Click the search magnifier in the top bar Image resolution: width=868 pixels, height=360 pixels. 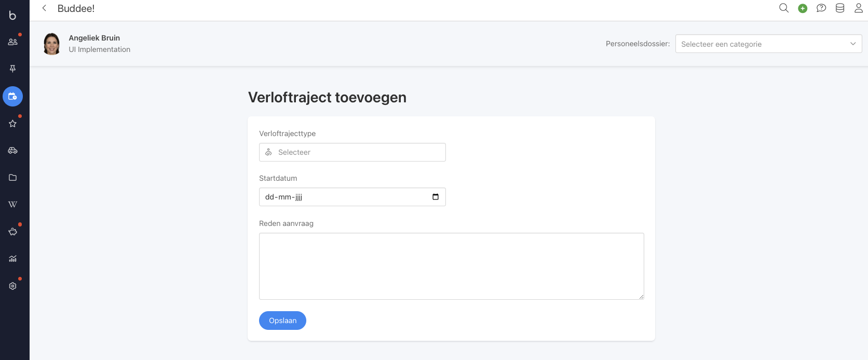pyautogui.click(x=784, y=8)
